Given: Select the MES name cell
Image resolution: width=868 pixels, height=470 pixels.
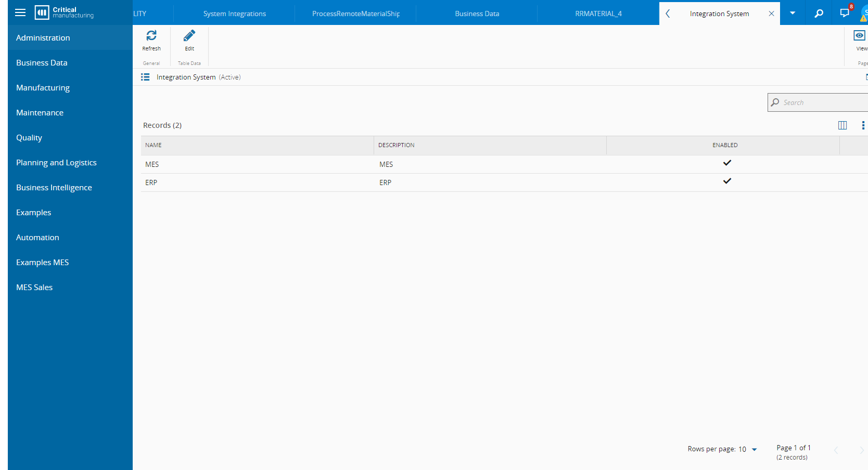Looking at the screenshot, I should [x=257, y=164].
